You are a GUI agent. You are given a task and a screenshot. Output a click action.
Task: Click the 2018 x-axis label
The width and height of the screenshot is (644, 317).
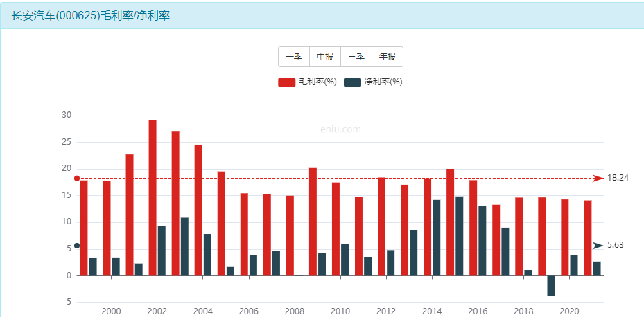(x=524, y=311)
